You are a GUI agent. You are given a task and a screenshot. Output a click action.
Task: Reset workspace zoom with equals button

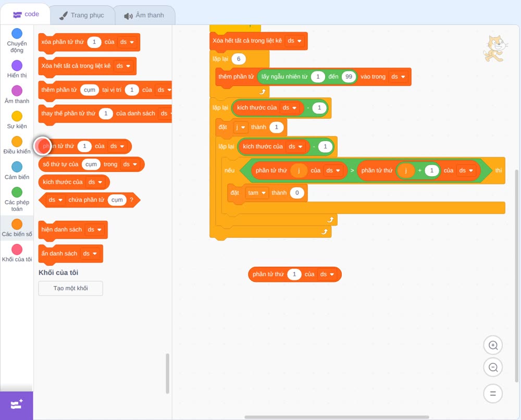[493, 393]
